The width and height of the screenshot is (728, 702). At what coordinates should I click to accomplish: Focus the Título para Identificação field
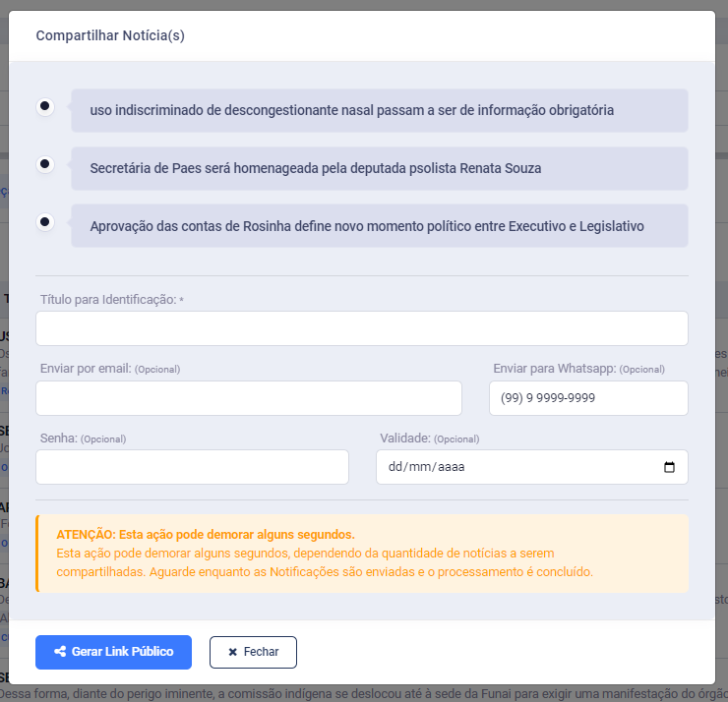pyautogui.click(x=362, y=328)
